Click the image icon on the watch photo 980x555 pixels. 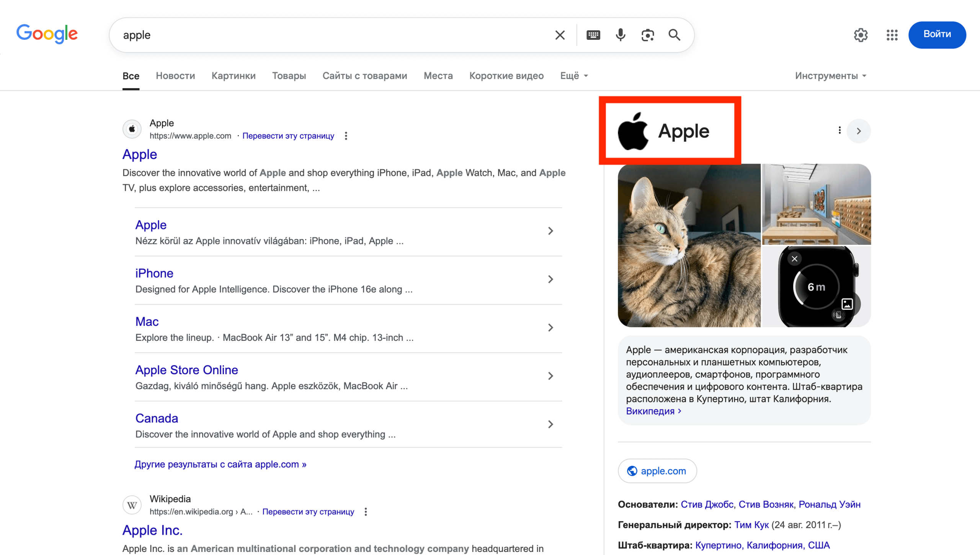847,304
